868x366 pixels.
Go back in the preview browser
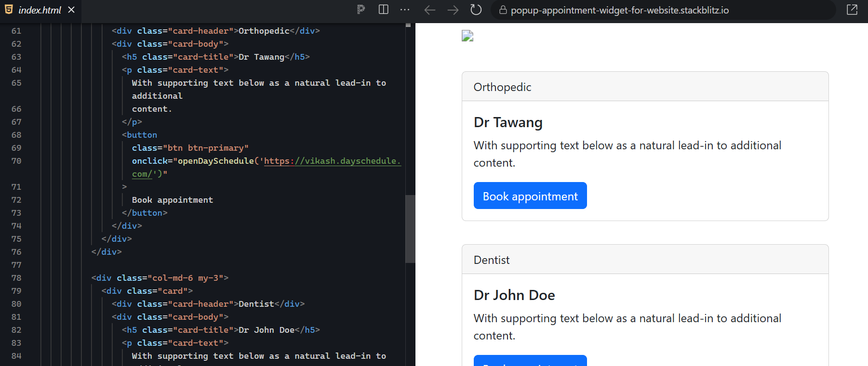430,10
